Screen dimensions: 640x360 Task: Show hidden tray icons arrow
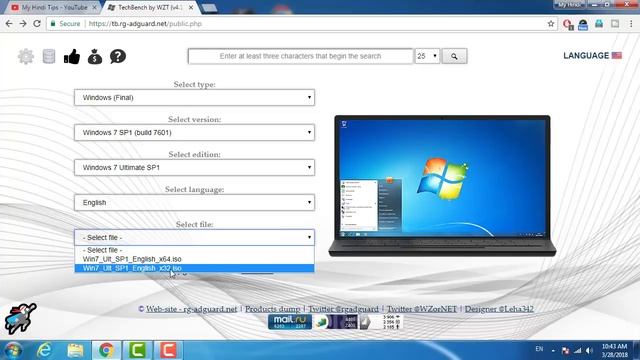[x=553, y=351]
